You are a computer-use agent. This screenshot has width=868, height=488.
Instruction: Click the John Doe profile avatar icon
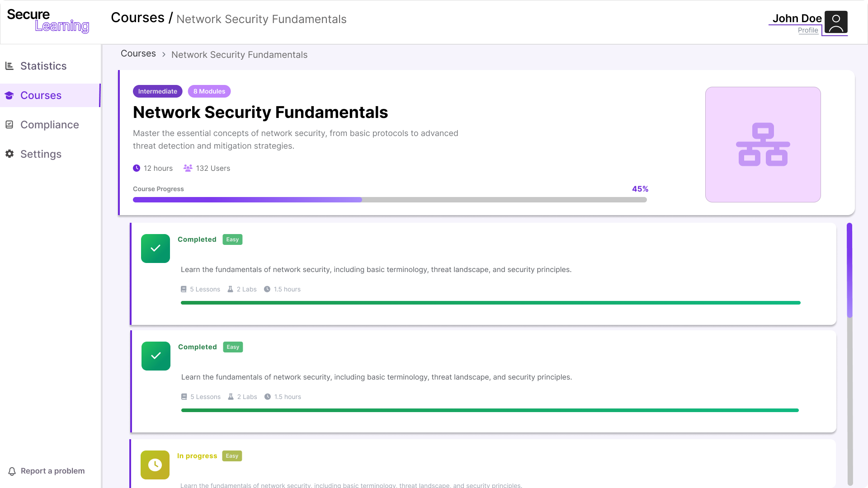835,23
